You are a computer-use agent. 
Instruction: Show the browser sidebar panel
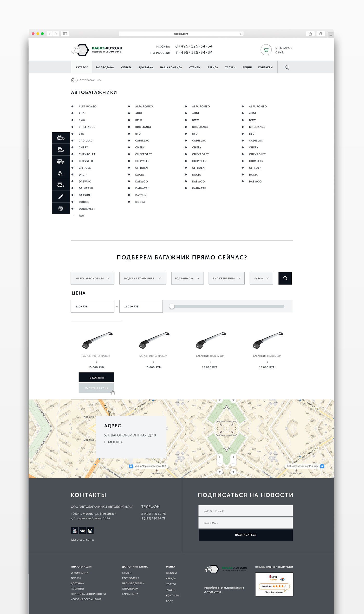coord(65,34)
